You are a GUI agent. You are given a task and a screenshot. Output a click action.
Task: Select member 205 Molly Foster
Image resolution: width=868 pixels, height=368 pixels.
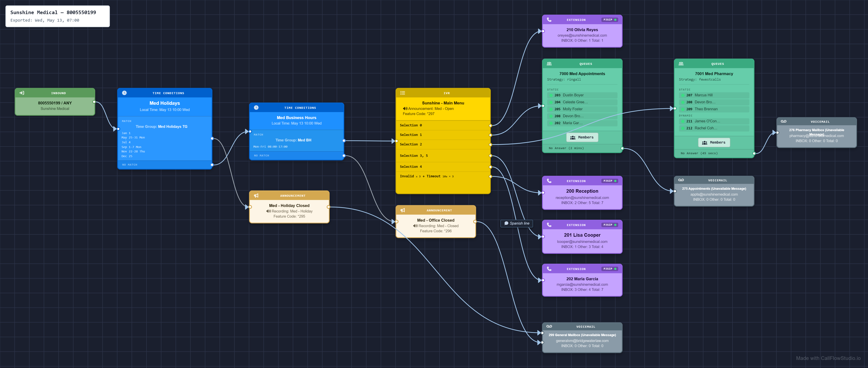[x=582, y=109]
